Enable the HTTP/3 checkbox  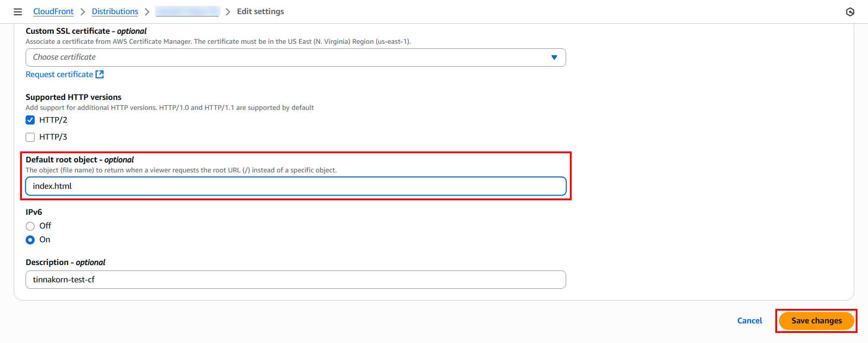point(30,137)
